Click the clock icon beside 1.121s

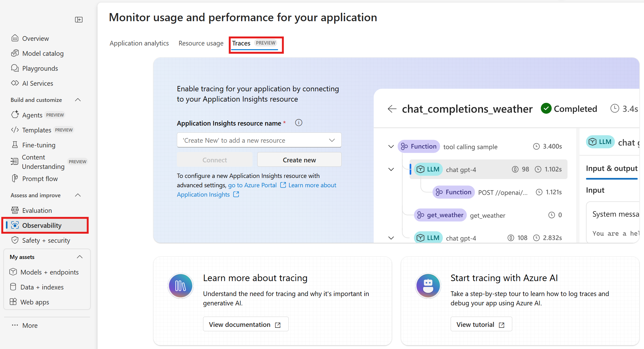point(539,192)
